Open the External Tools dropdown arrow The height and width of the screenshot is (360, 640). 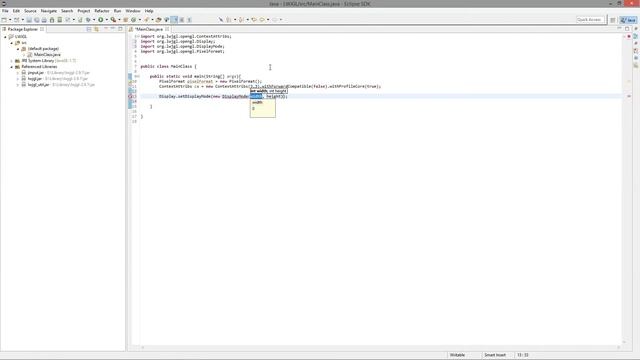click(119, 20)
